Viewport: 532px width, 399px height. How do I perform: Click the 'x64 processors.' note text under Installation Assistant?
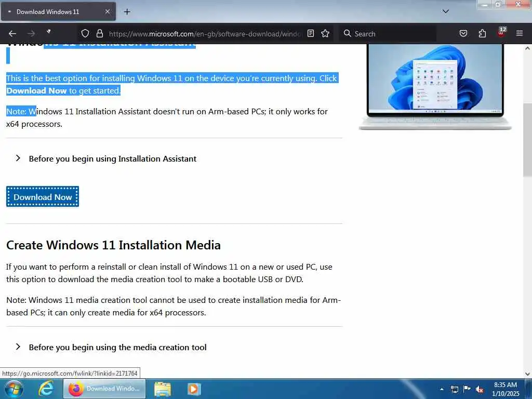pyautogui.click(x=34, y=124)
